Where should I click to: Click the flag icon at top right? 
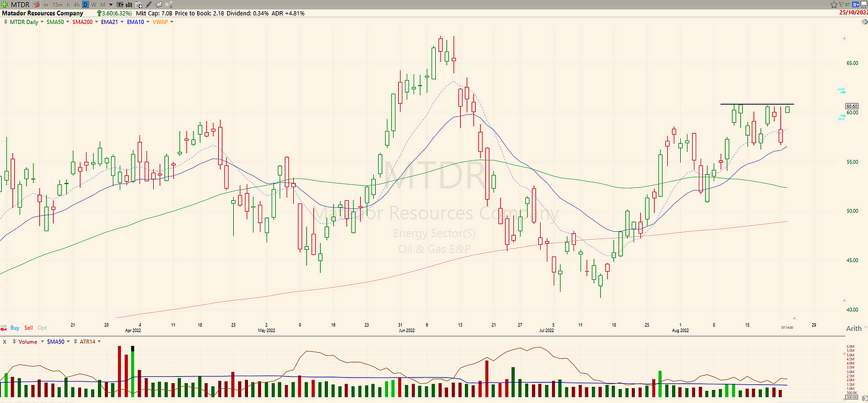pos(841,5)
